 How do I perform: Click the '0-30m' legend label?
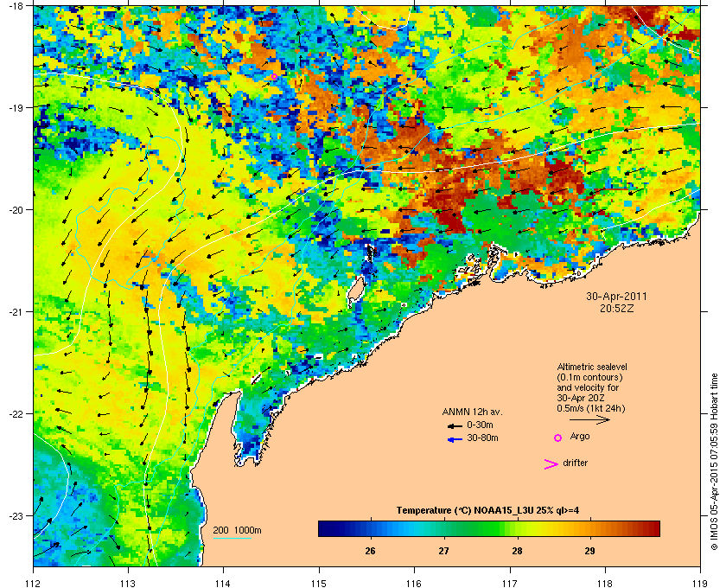point(480,425)
